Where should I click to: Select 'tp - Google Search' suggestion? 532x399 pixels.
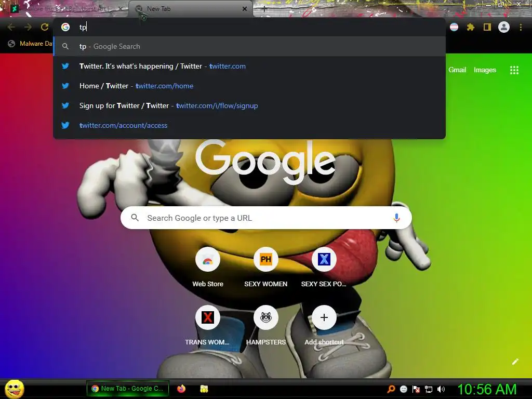tap(249, 46)
